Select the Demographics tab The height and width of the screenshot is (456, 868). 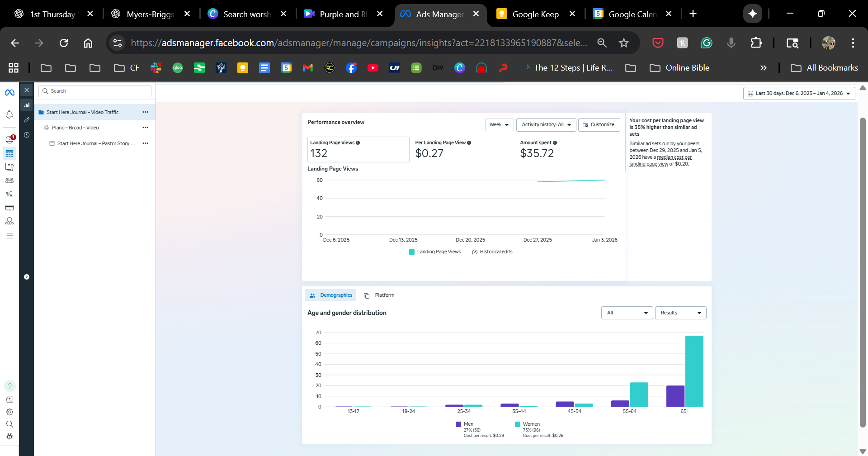[330, 295]
